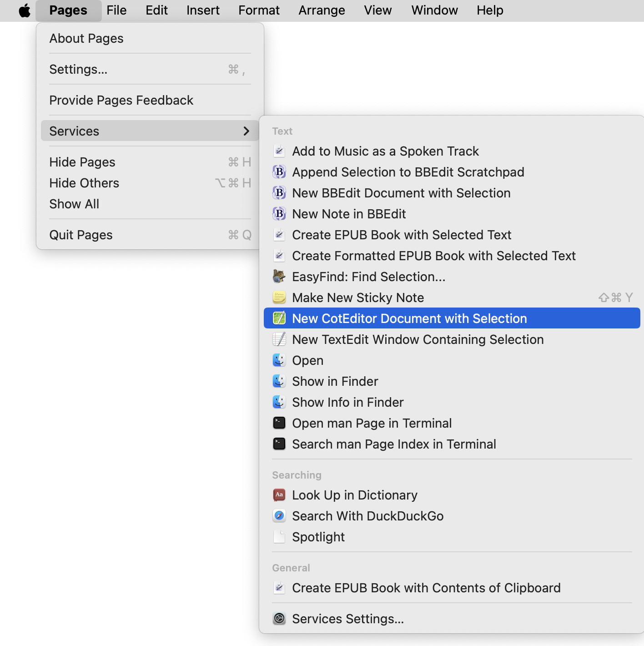Screen dimensions: 644x646
Task: Click BBEdit icon beside Append Selection to Scratchpad
Action: (279, 172)
